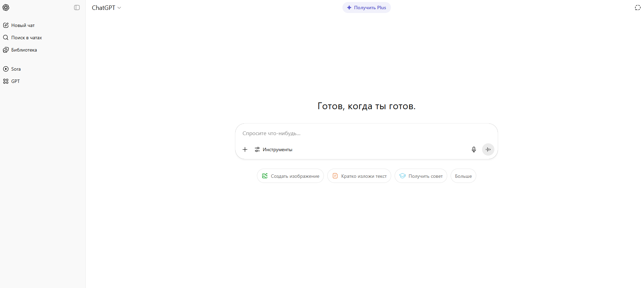This screenshot has width=644, height=288.
Task: Choose Создать изображение suggestion
Action: [290, 176]
